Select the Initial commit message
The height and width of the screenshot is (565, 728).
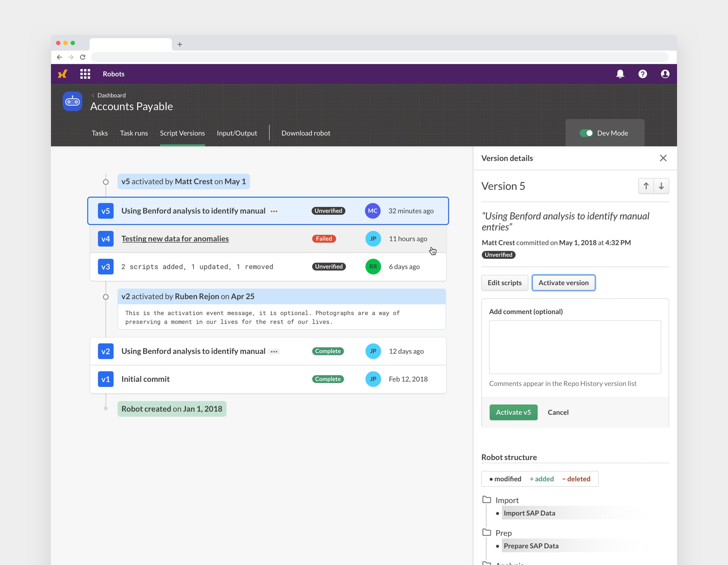pyautogui.click(x=146, y=379)
